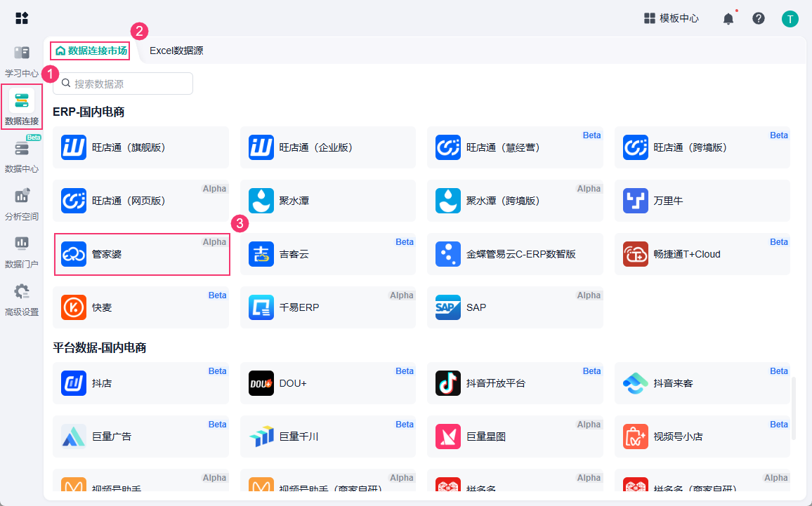Open 数据中心 in the sidebar
Viewport: 812px width, 506px height.
click(22, 155)
